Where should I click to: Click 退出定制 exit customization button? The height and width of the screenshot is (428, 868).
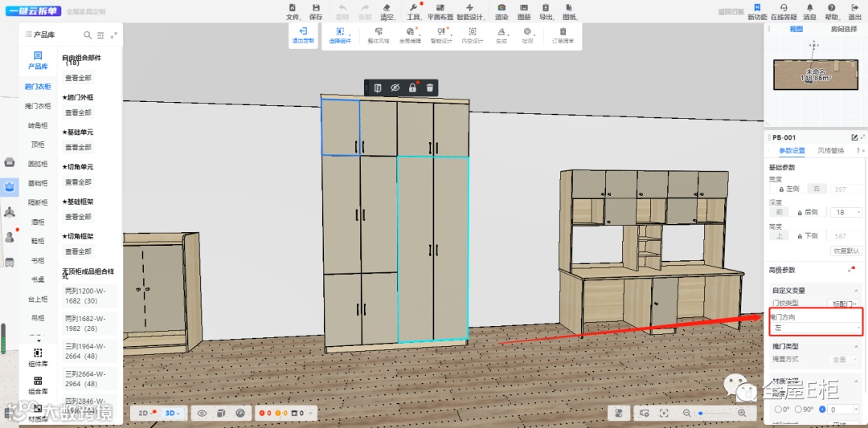pos(303,36)
